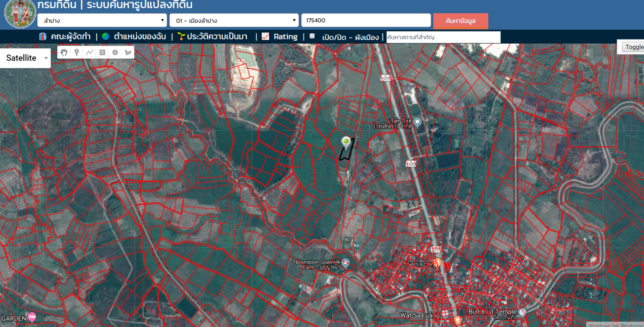Viewport: 644px width, 327px height.
Task: Select the draw polygon tool
Action: [128, 52]
